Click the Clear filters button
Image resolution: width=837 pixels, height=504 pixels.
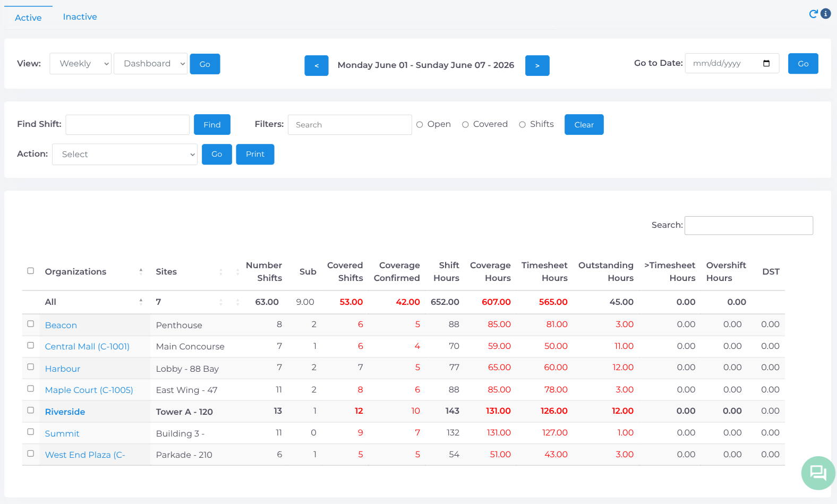coord(584,124)
